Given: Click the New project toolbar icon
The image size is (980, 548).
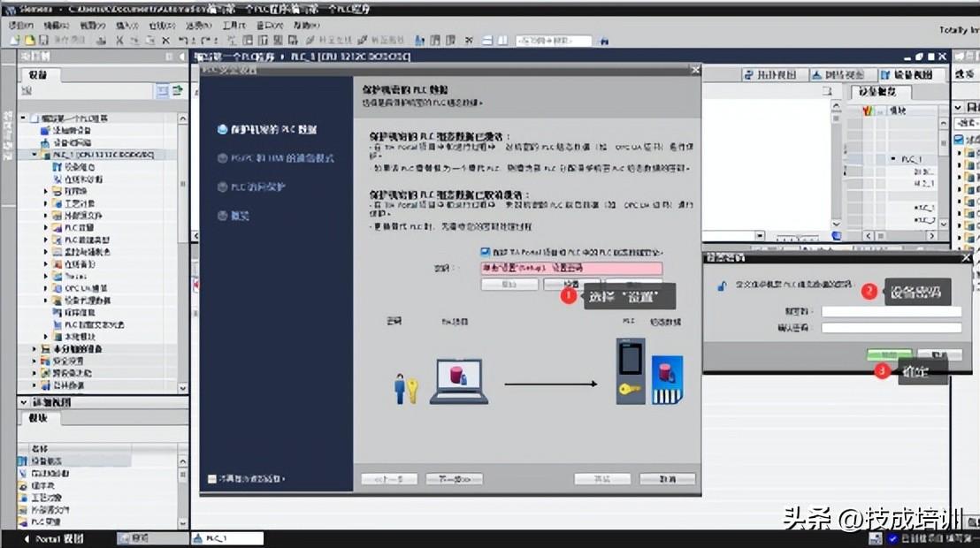Looking at the screenshot, I should click(x=16, y=41).
